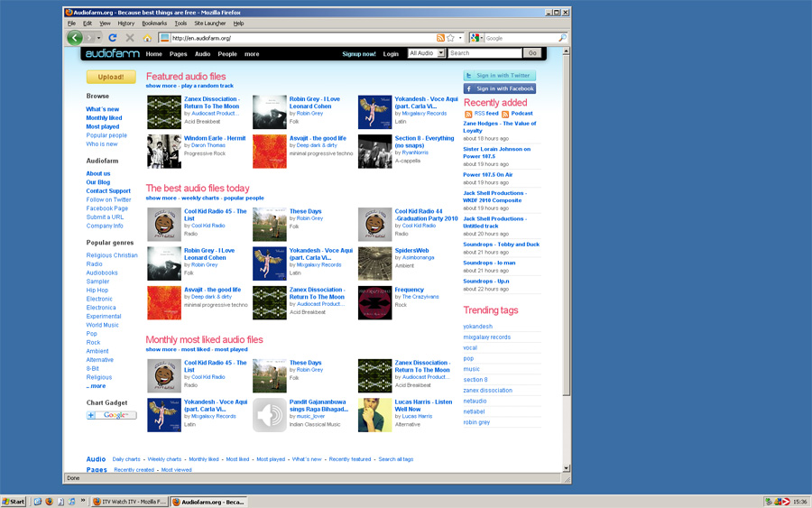Open the All Audio dropdown

426,53
